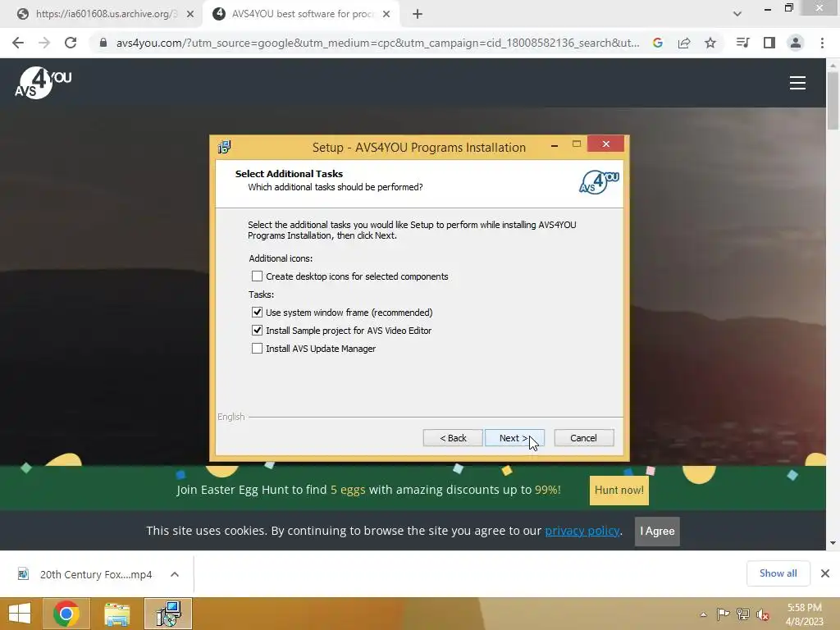Close the AVS4YOU tab
Viewport: 840px width, 630px height.
click(386, 14)
